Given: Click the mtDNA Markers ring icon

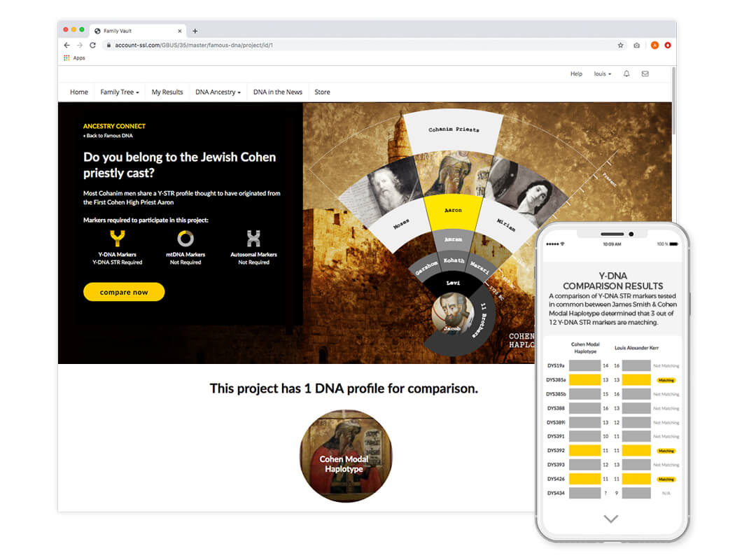Looking at the screenshot, I should 185,238.
